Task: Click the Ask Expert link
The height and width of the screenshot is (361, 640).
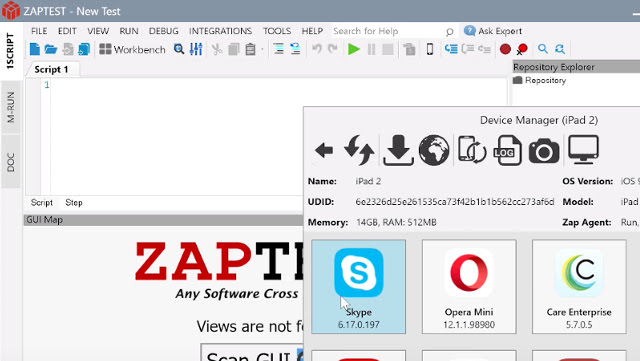Action: [x=493, y=31]
